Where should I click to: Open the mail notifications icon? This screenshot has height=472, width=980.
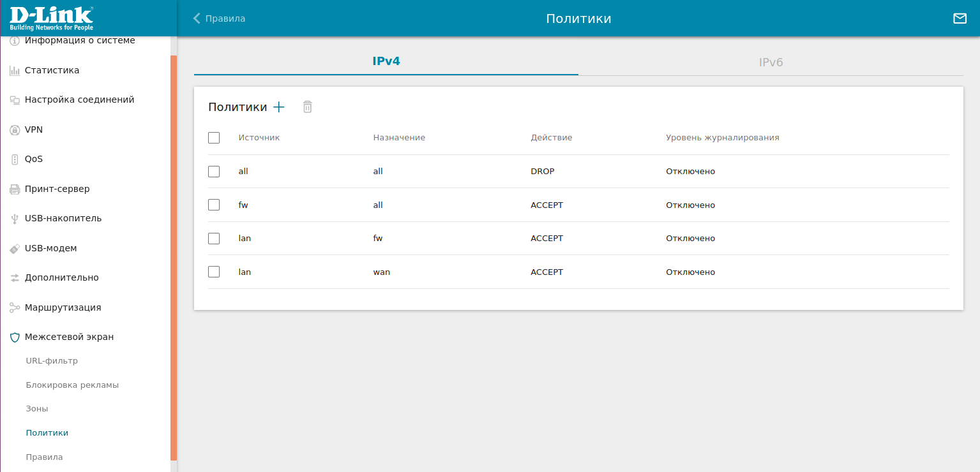[960, 18]
